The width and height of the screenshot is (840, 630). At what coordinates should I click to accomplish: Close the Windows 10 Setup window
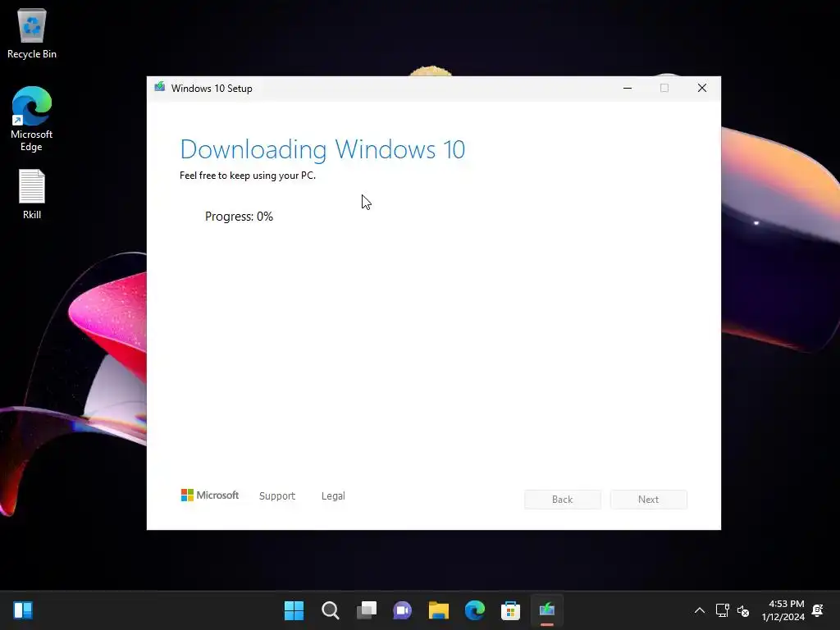point(702,88)
